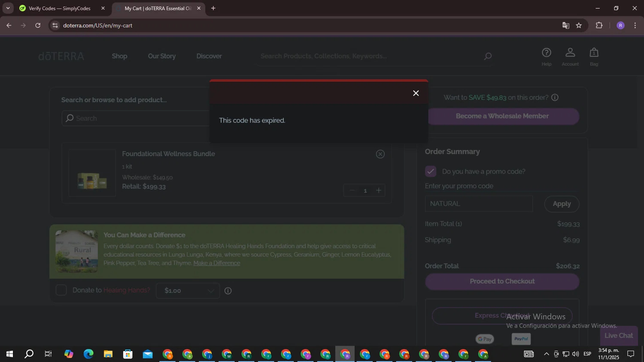Open Windows notifications center

click(631, 354)
